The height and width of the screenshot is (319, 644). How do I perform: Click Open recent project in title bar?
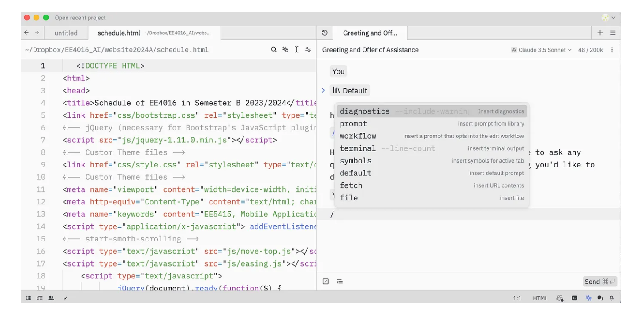point(80,18)
